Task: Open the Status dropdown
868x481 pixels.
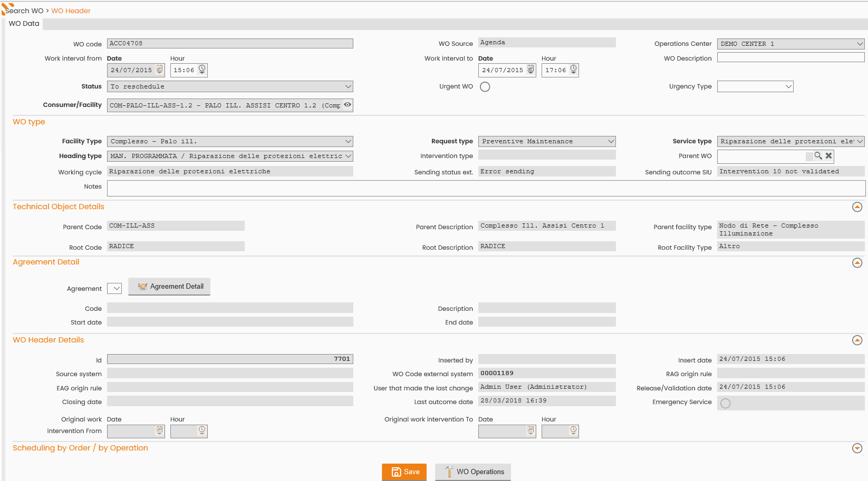Action: coord(230,86)
